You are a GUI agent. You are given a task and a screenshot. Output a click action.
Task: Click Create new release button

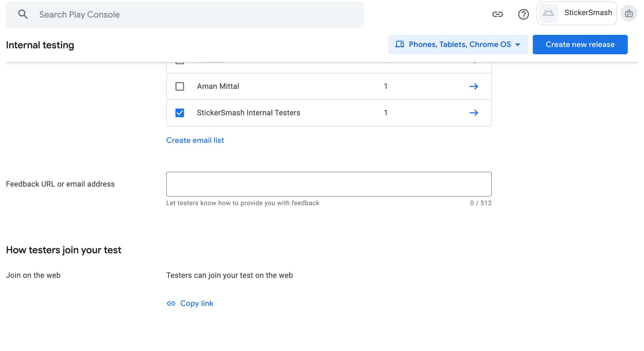point(580,45)
